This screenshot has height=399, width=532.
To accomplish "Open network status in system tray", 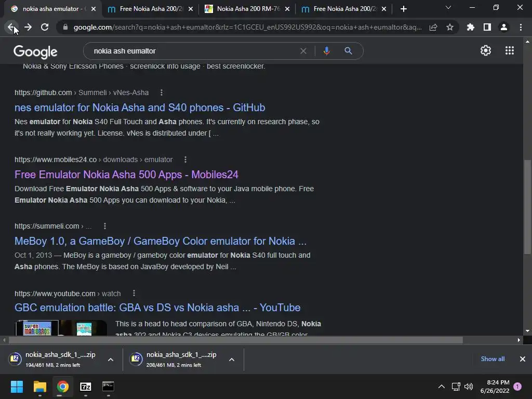I will point(456,387).
